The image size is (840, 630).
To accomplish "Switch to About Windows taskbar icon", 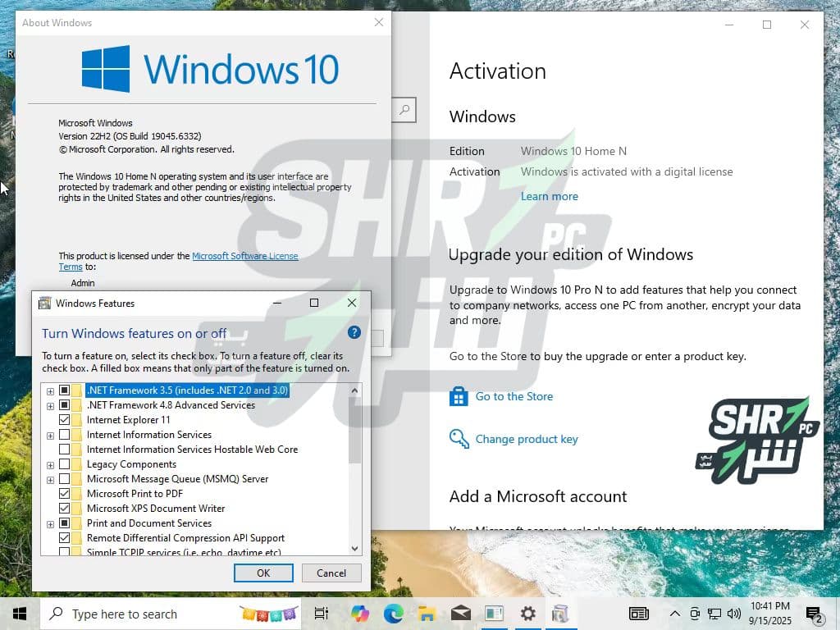I will (494, 614).
